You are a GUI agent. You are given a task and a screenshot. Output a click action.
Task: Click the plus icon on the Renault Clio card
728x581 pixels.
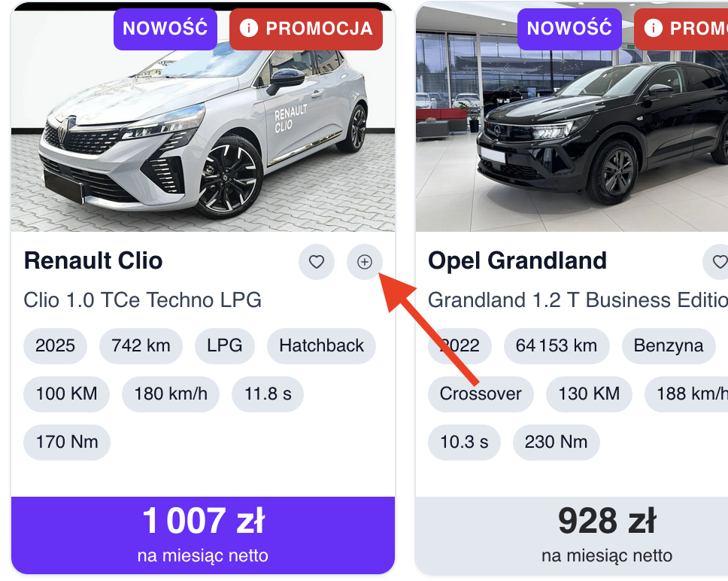point(365,262)
